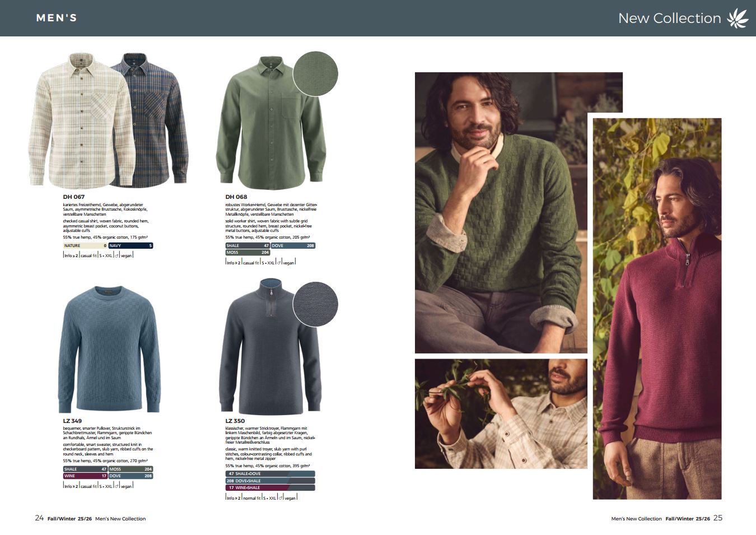Pick the DOVE•SHALE 208 color bar
756x535 pixels.
(270, 481)
